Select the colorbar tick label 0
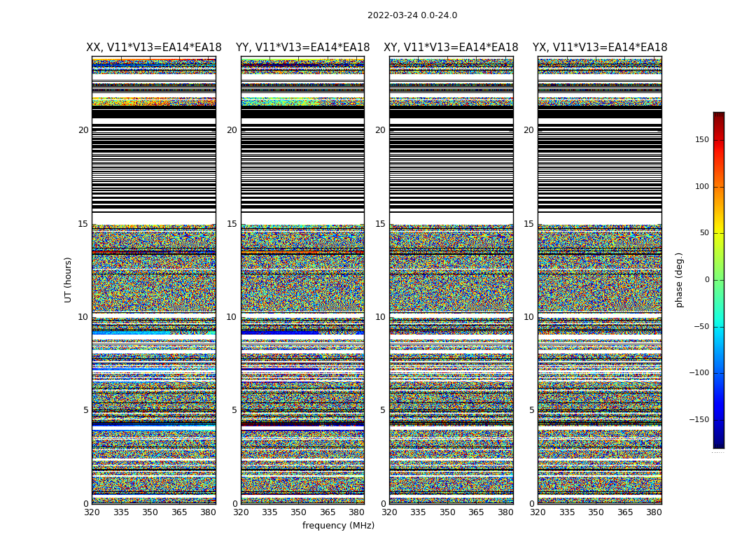 click(x=706, y=280)
